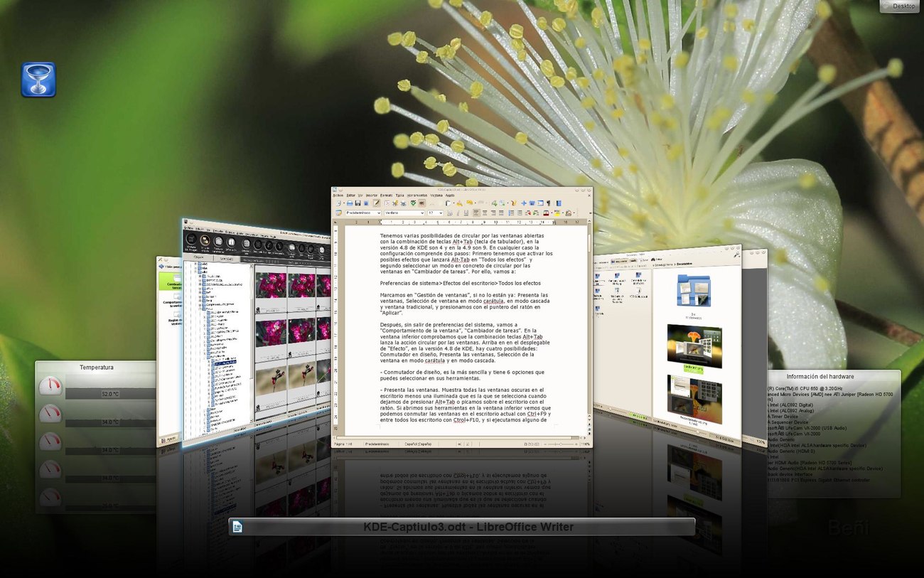Open the Herramientas menu in Writer
Screen dimensions: 924x578
pyautogui.click(x=417, y=196)
